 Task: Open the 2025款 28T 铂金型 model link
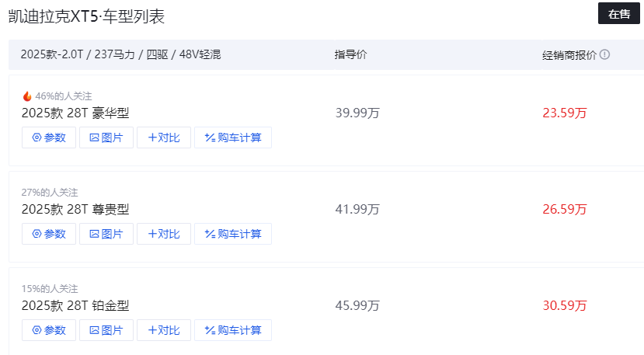pos(75,306)
